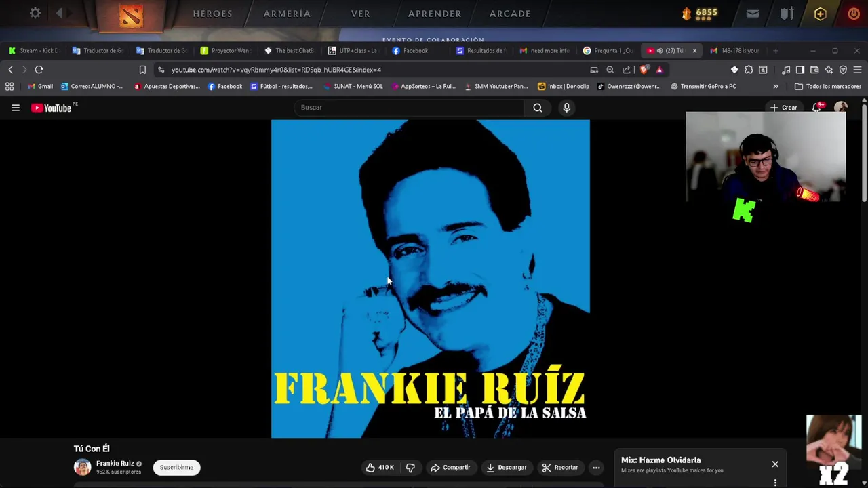The height and width of the screenshot is (488, 868).
Task: Click the Crear create button
Action: click(783, 107)
